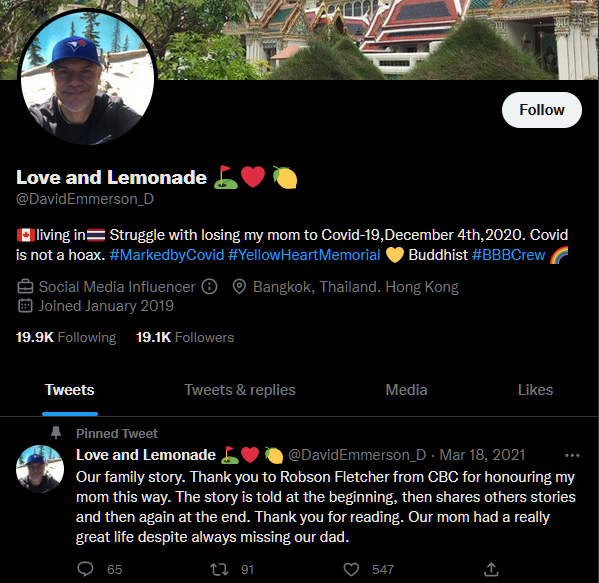Viewport: 599px width, 583px height.
Task: Open the #MarkedbyCovid hashtag link
Action: tap(167, 255)
